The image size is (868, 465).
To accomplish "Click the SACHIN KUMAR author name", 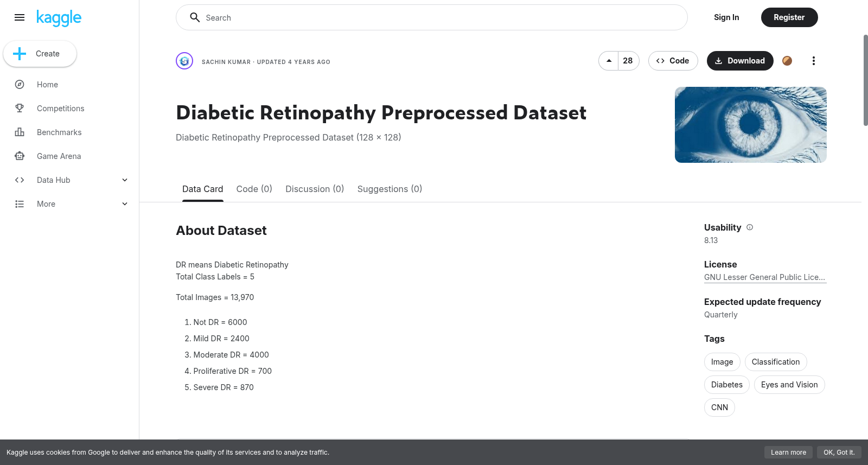I will click(226, 62).
